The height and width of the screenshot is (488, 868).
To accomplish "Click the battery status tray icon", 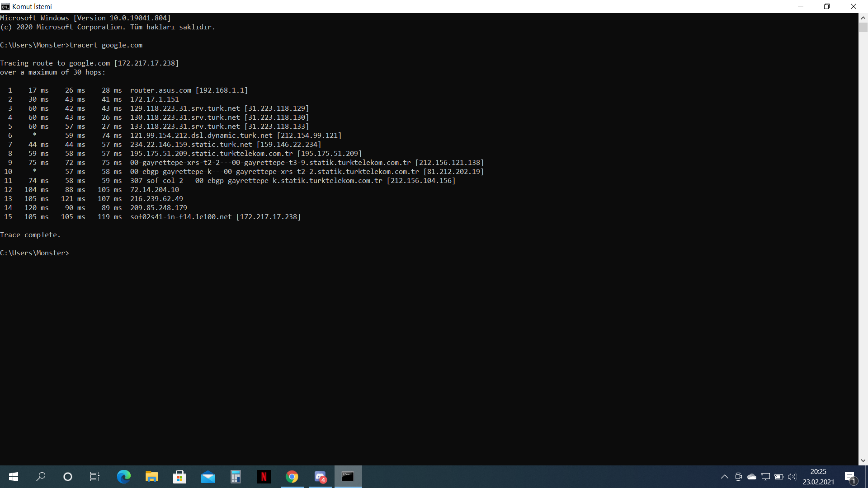I will 778,477.
